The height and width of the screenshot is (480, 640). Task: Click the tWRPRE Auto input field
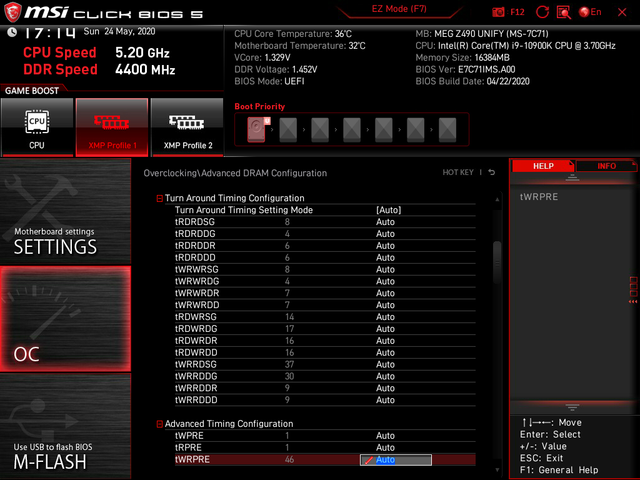point(396,460)
